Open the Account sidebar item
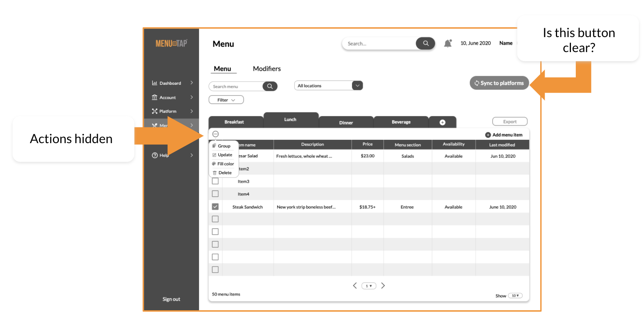The height and width of the screenshot is (323, 644). tap(172, 97)
